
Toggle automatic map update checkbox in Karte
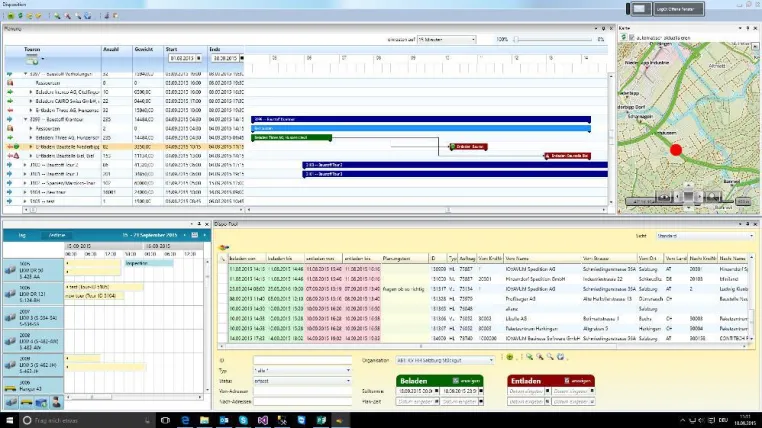pos(632,37)
